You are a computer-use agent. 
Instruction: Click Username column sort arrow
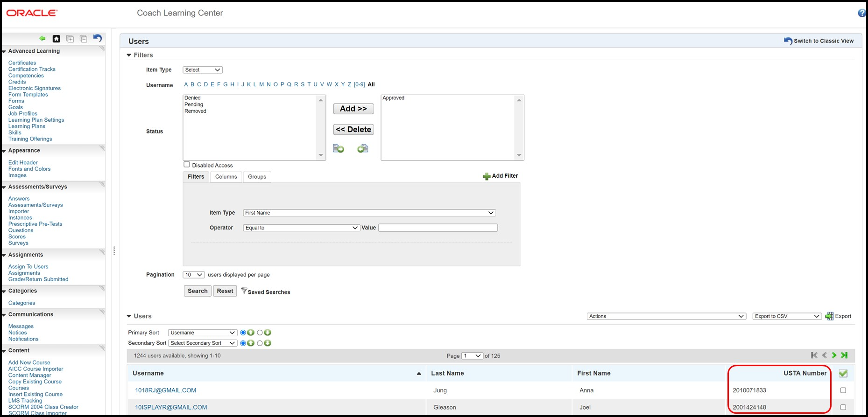point(419,374)
